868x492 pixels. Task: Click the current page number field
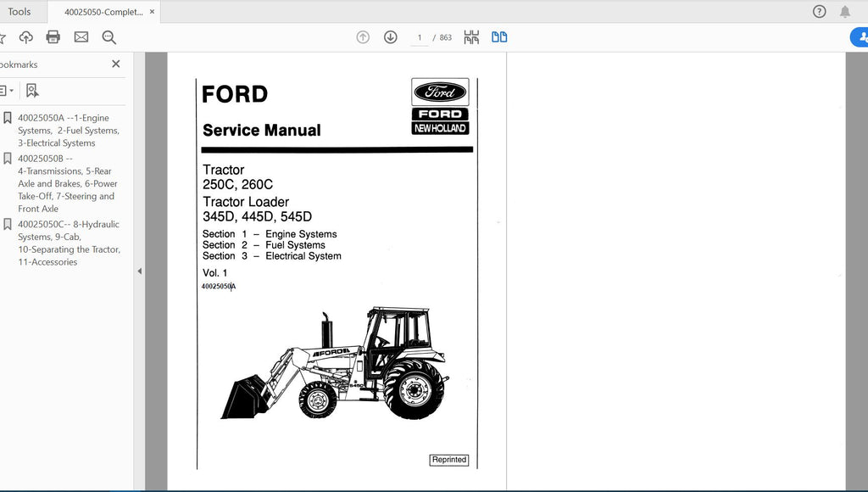[419, 37]
